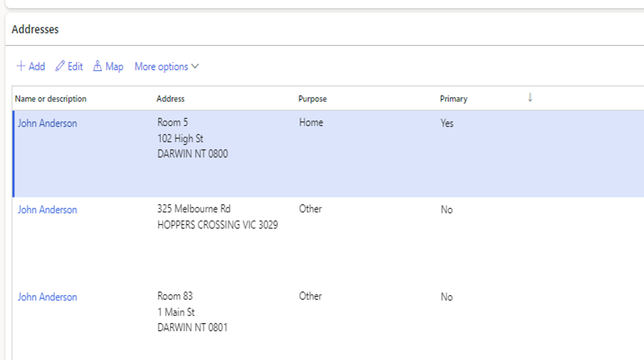Screen dimensions: 644x360
Task: Expand the More options dropdown
Action: 166,67
